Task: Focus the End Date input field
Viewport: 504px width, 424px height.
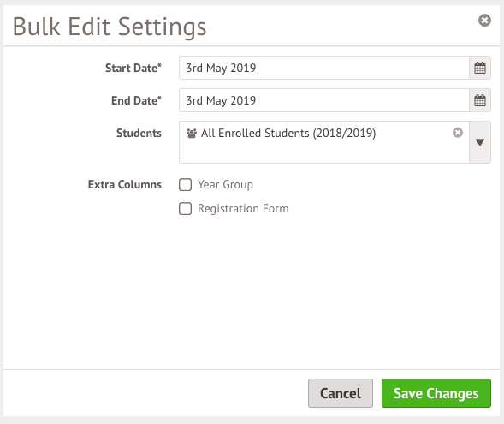Action: point(324,100)
